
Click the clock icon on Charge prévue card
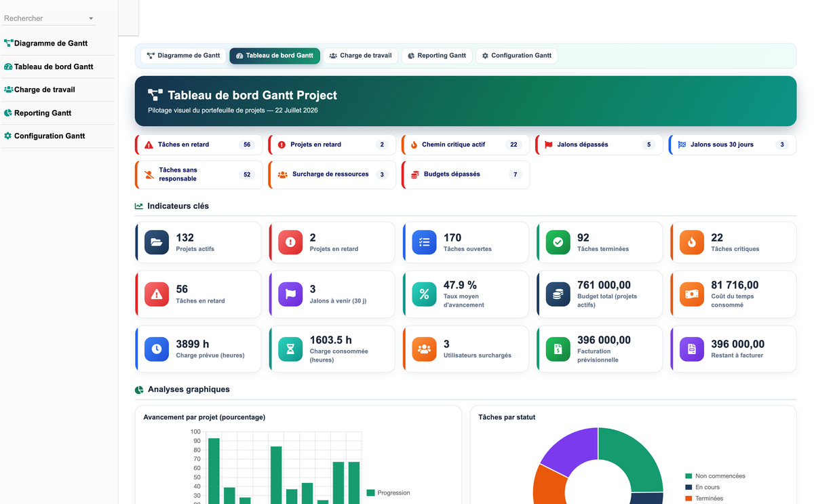(157, 349)
